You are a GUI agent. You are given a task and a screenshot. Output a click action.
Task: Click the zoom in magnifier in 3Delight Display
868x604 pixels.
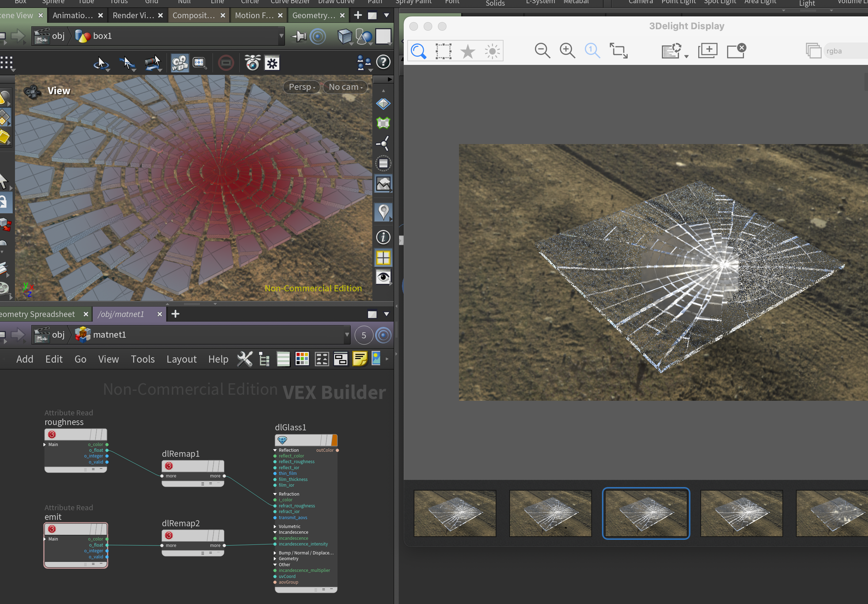567,51
